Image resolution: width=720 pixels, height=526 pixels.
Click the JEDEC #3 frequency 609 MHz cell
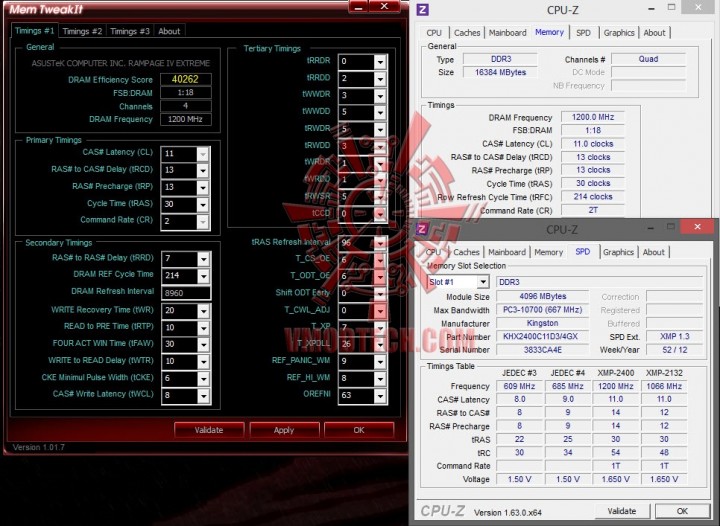pyautogui.click(x=519, y=386)
